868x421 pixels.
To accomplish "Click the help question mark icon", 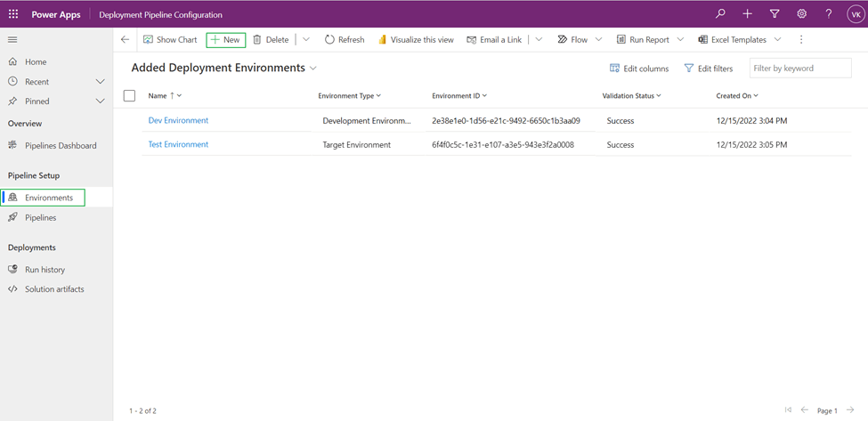I will pyautogui.click(x=828, y=14).
